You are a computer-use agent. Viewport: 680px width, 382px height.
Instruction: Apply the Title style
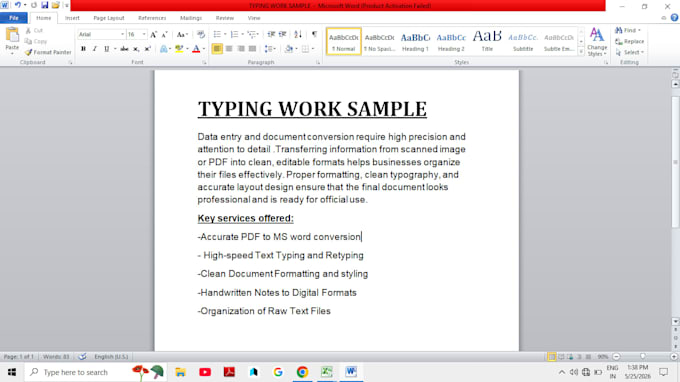487,42
